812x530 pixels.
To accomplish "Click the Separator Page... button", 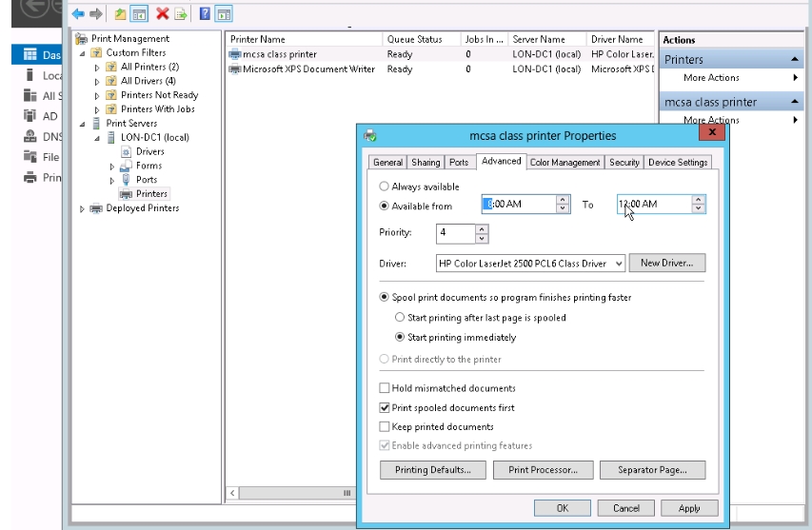I will coord(653,470).
